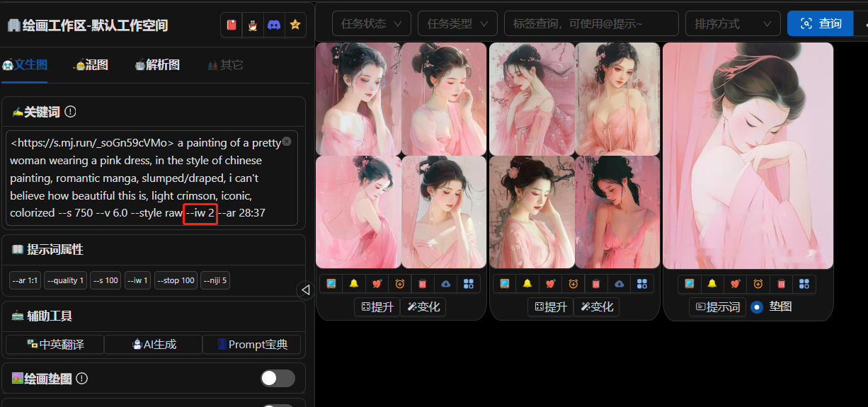
Task: Click bell icon under the third image
Action: (712, 284)
